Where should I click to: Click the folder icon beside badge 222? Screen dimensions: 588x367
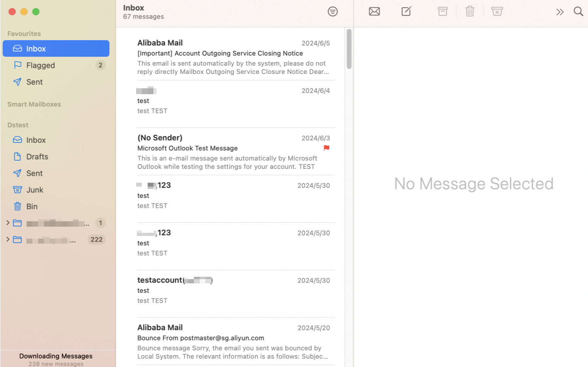coord(17,239)
